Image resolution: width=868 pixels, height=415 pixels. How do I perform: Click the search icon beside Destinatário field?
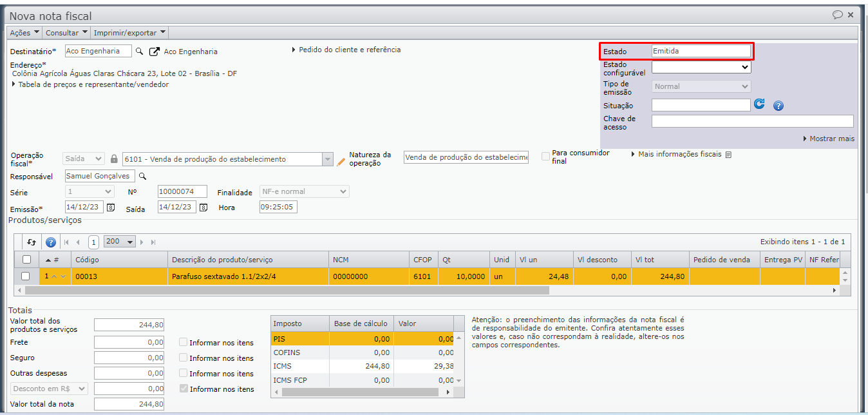[x=139, y=52]
